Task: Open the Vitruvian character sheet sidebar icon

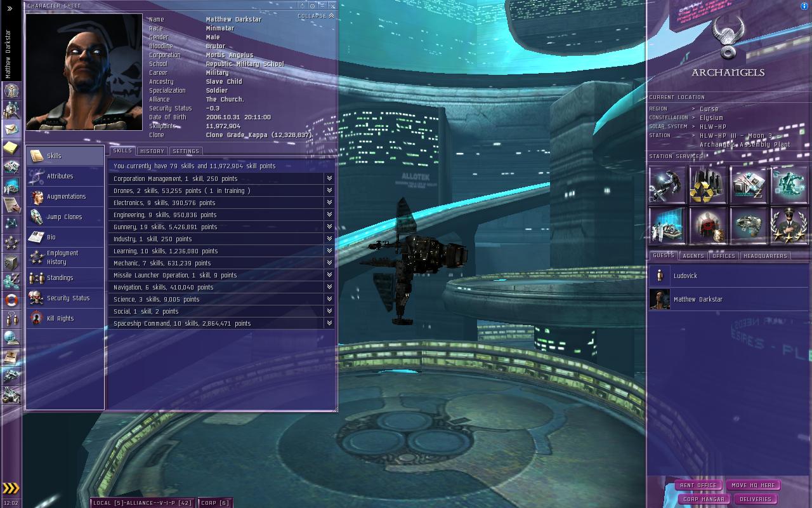Action: click(11, 91)
